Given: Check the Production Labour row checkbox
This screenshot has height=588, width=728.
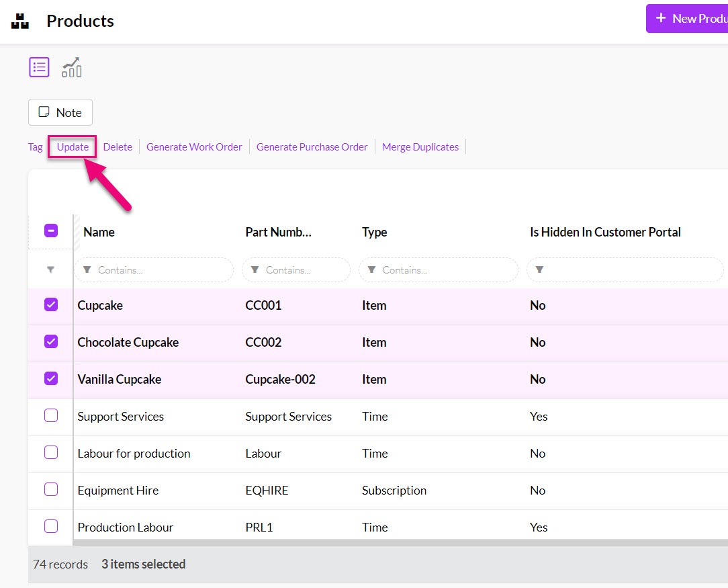Looking at the screenshot, I should pyautogui.click(x=51, y=526).
